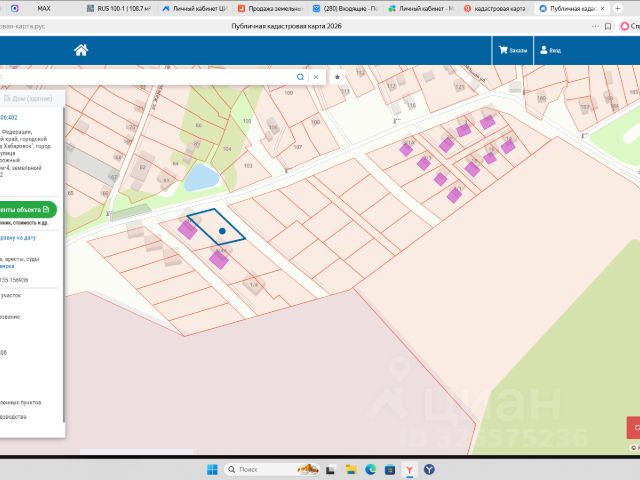Open the browser three-dots menu
This screenshot has width=640, height=480.
click(x=596, y=27)
